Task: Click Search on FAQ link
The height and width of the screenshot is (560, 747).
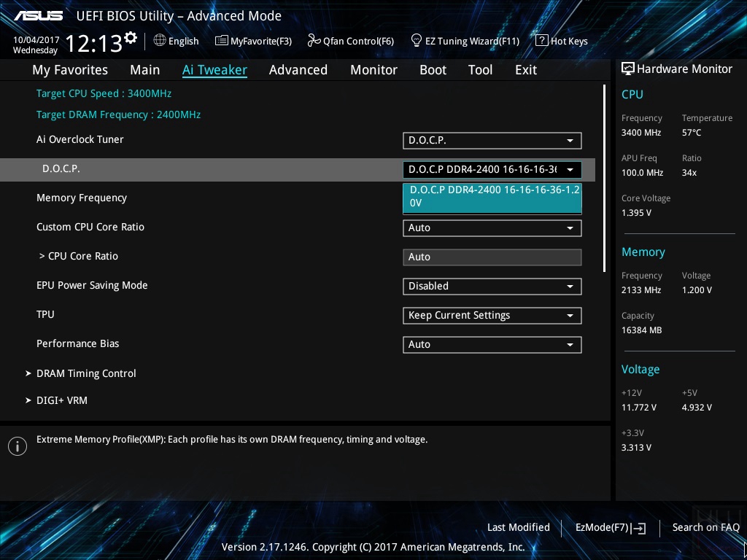Action: coord(705,527)
